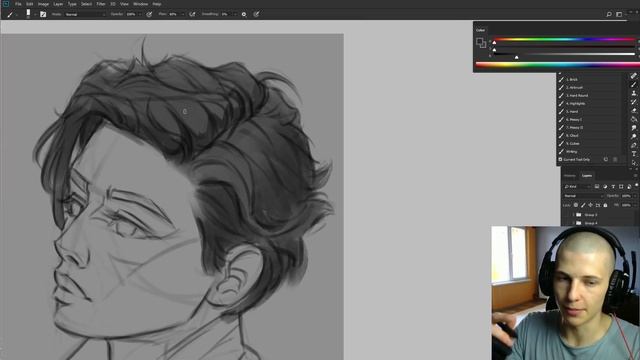Select the Path Selection tool
Image resolution: width=640 pixels, height=360 pixels.
point(633,162)
